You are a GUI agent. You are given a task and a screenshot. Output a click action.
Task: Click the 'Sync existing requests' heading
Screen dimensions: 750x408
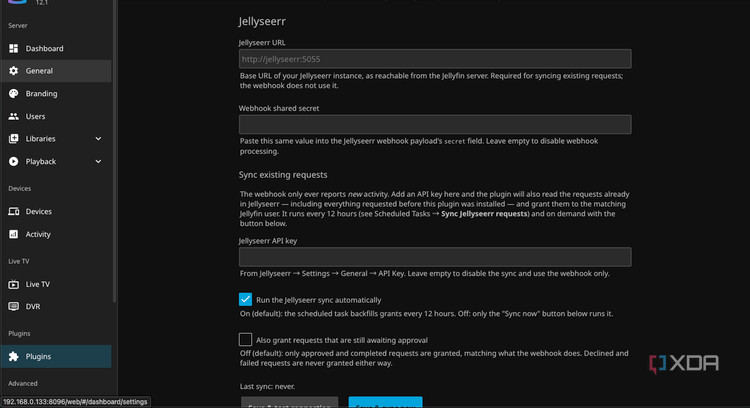283,175
